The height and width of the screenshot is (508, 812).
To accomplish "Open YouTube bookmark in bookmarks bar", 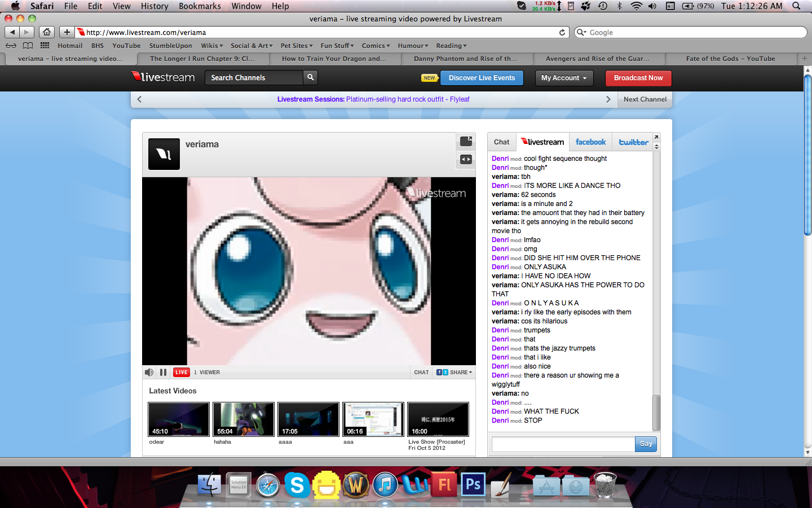I will point(126,46).
